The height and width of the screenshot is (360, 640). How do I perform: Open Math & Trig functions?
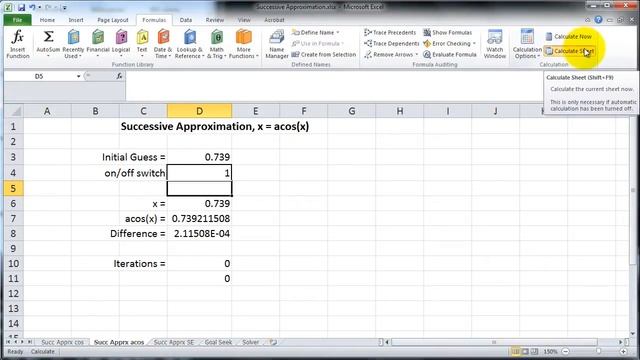pyautogui.click(x=217, y=44)
